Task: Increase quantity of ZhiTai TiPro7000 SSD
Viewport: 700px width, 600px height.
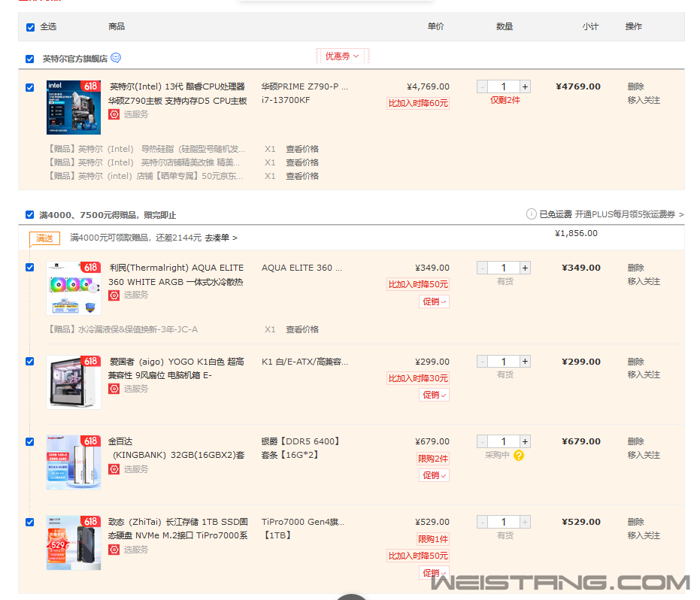Action: [x=525, y=522]
